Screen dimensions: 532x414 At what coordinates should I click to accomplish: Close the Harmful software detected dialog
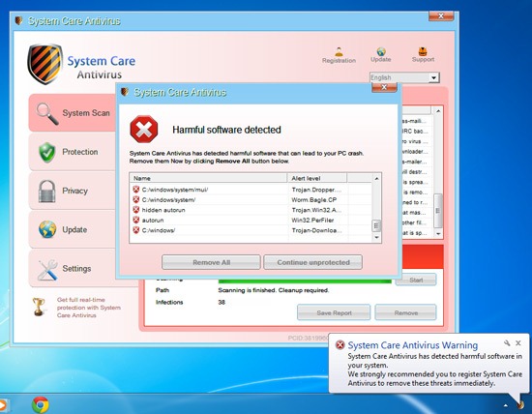tap(384, 88)
